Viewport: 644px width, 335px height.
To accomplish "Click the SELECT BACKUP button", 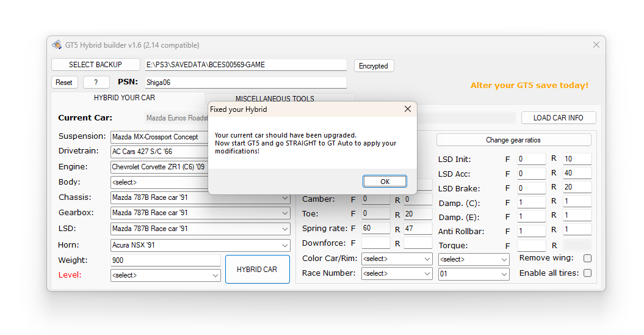I will point(95,65).
